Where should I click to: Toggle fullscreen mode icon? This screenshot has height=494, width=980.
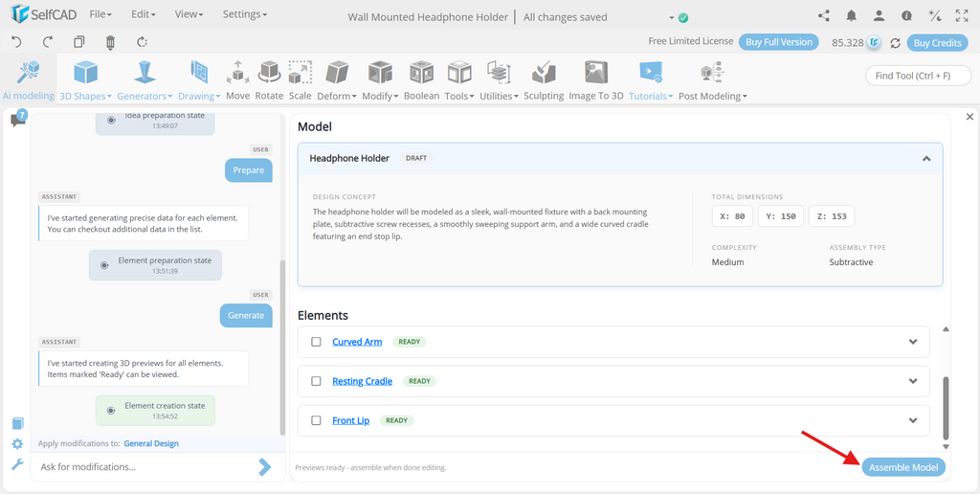962,16
